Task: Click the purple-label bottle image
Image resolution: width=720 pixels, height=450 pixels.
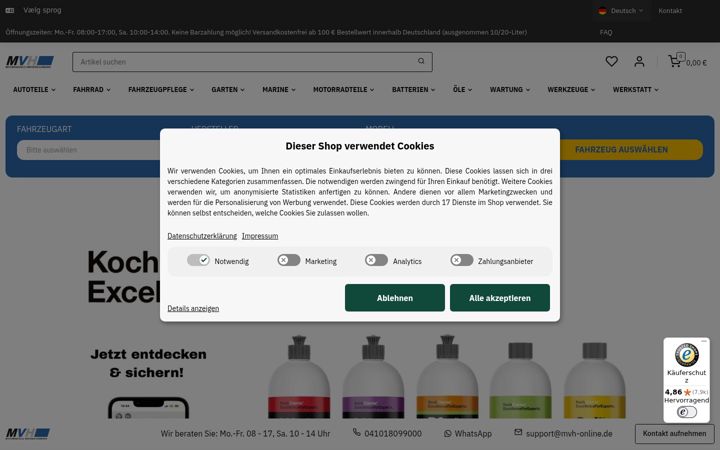Action: click(373, 377)
